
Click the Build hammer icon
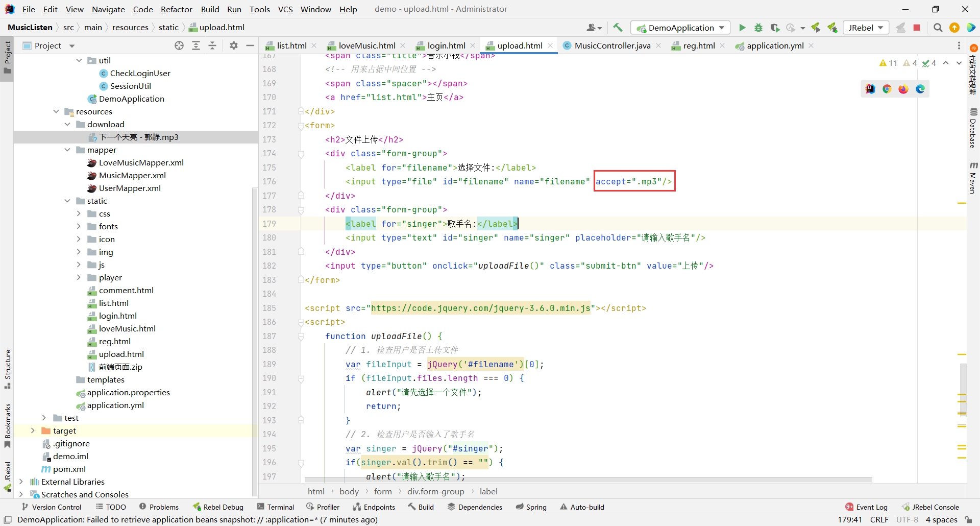618,28
